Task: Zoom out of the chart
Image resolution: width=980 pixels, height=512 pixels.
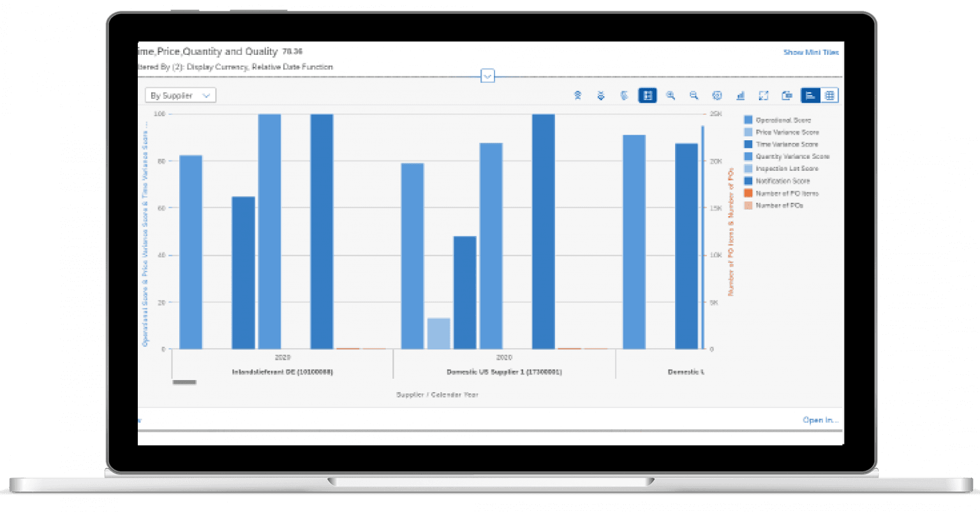Action: pyautogui.click(x=694, y=96)
